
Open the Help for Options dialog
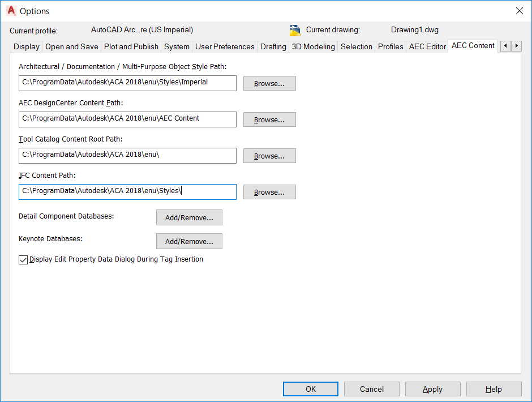point(494,389)
